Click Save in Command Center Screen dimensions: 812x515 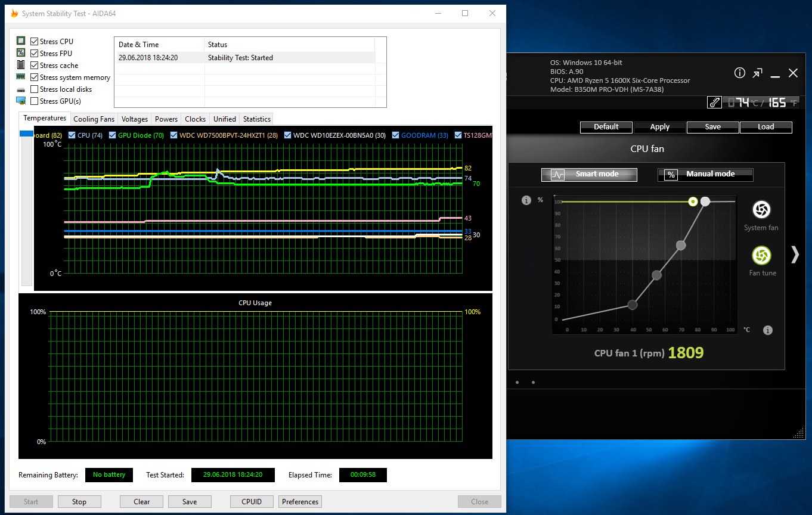point(713,127)
